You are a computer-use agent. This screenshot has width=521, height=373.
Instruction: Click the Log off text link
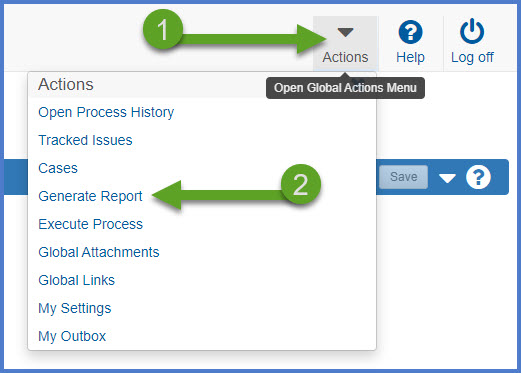point(472,57)
